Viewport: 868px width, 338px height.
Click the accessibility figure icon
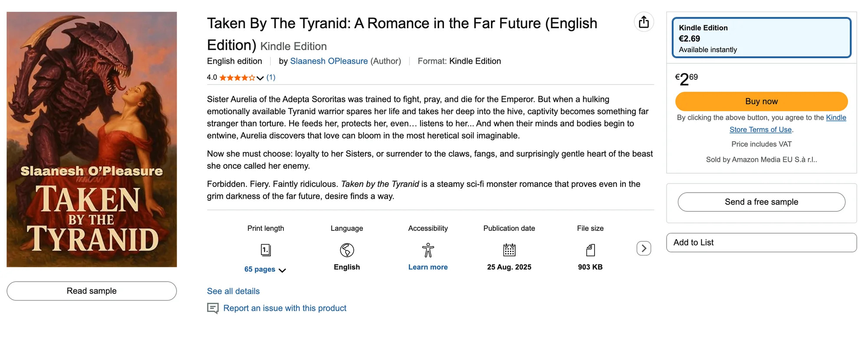point(427,250)
